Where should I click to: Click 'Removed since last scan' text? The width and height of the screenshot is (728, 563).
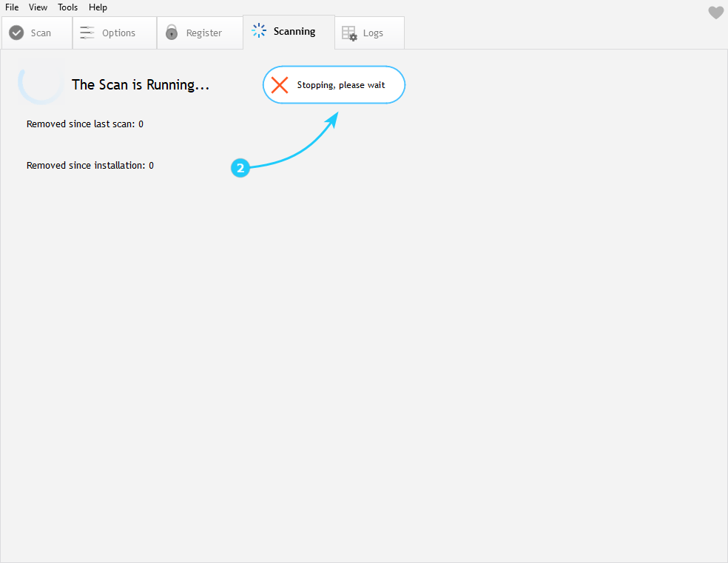pyautogui.click(x=84, y=124)
